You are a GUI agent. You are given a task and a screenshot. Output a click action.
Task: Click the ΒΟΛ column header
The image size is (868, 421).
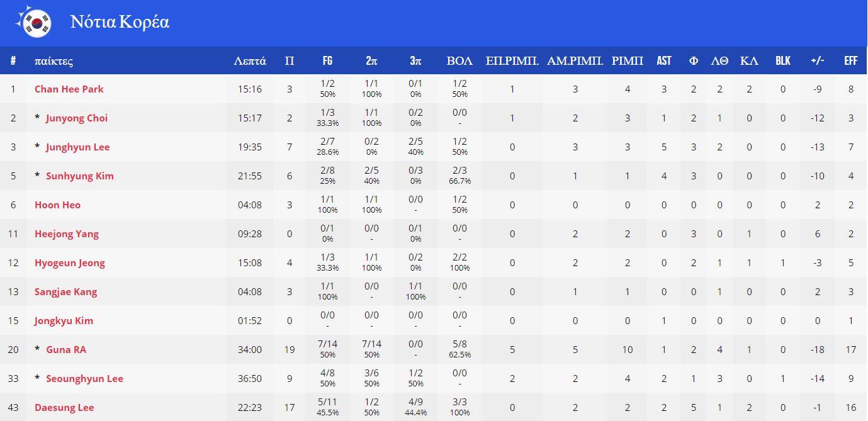[x=459, y=61]
